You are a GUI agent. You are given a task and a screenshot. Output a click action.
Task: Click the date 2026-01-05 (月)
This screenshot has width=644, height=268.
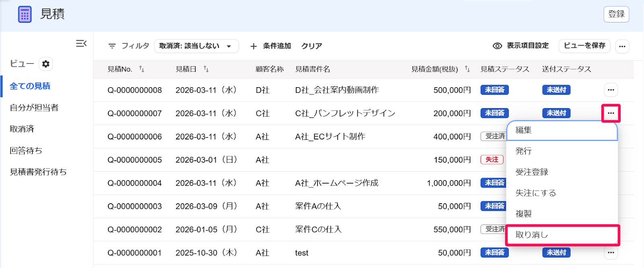(x=206, y=230)
